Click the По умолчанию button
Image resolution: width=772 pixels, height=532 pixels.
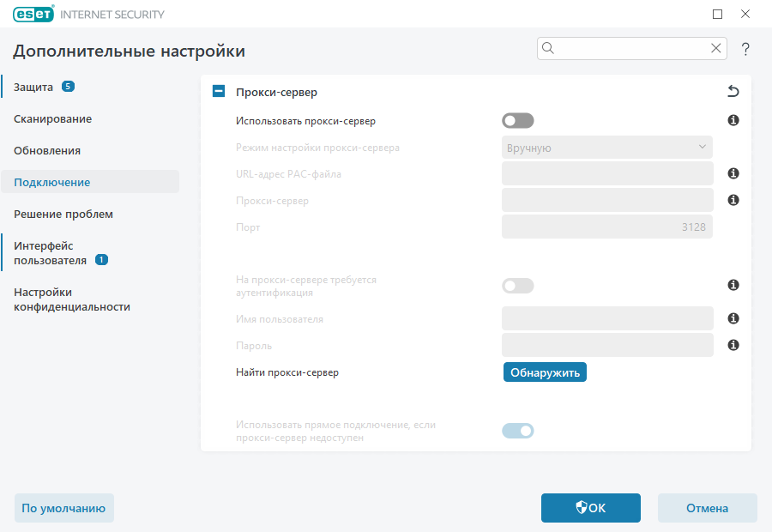[x=64, y=508]
